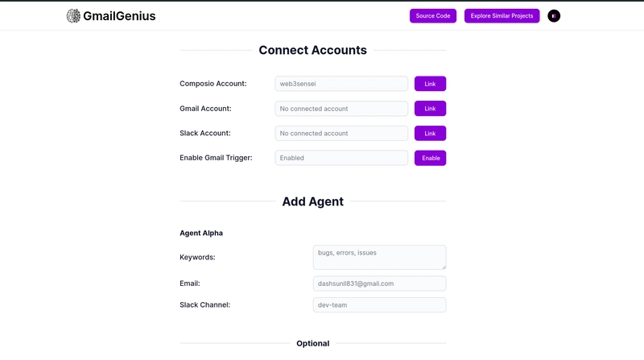The width and height of the screenshot is (644, 360).
Task: Click Explore Similar Projects button
Action: (502, 16)
